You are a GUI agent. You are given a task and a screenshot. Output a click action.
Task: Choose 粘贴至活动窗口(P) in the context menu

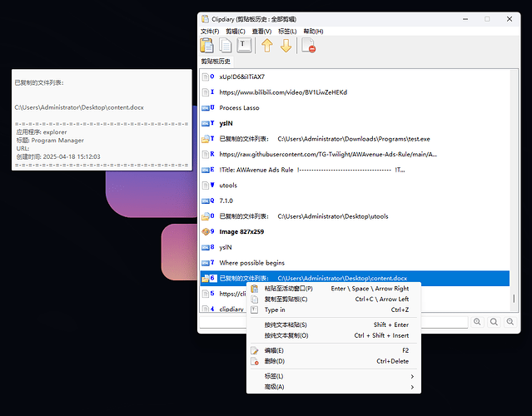334,289
